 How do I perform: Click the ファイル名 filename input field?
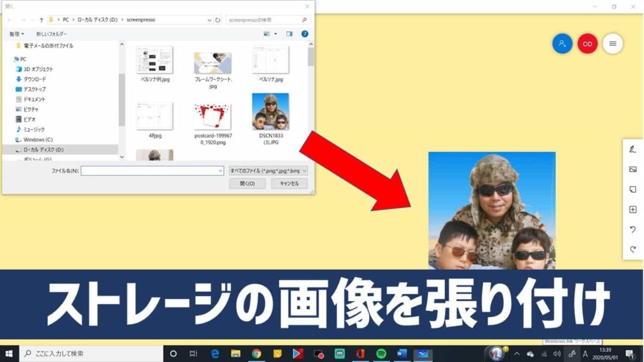click(x=152, y=171)
